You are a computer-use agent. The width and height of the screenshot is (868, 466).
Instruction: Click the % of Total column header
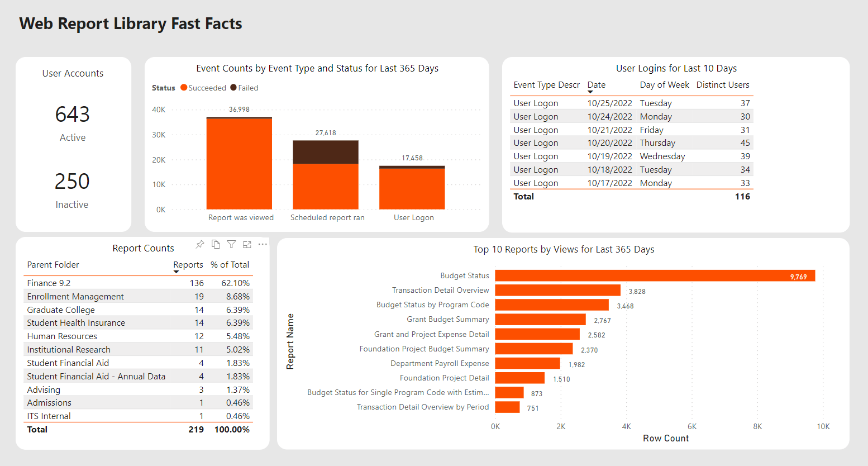click(230, 265)
